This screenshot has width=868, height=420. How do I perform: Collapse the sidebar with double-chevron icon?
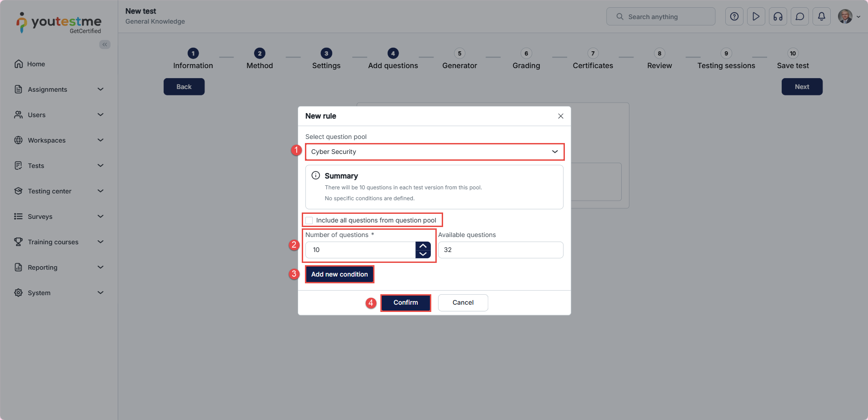105,44
